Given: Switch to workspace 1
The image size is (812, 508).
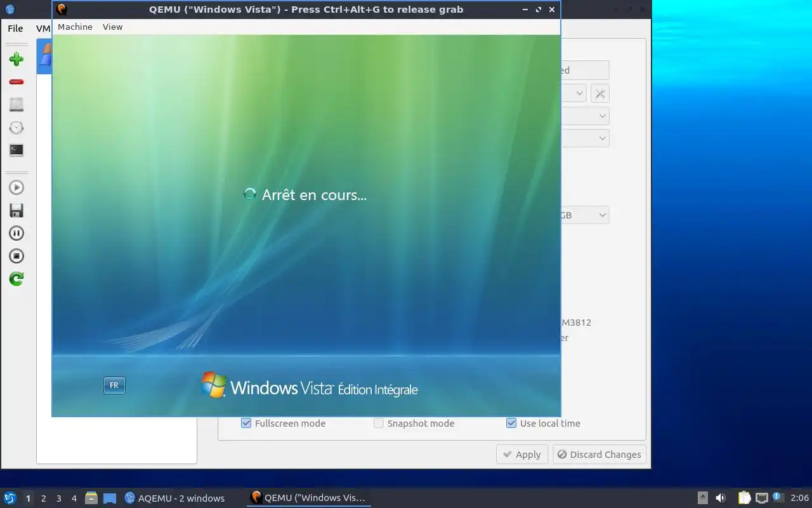Looking at the screenshot, I should click(28, 498).
